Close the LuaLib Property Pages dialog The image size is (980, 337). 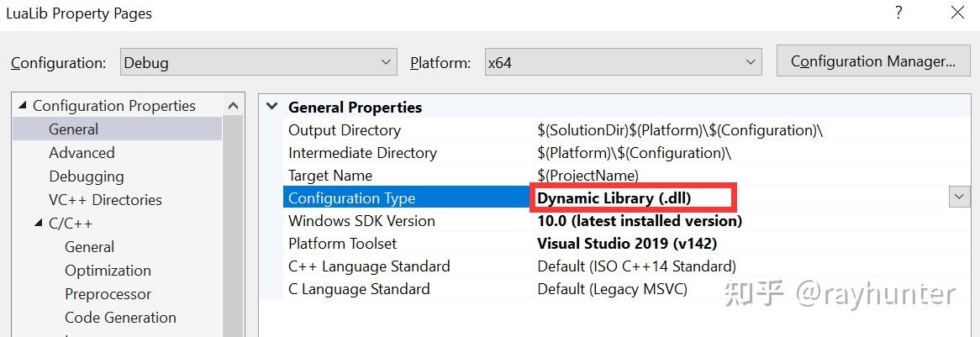958,13
